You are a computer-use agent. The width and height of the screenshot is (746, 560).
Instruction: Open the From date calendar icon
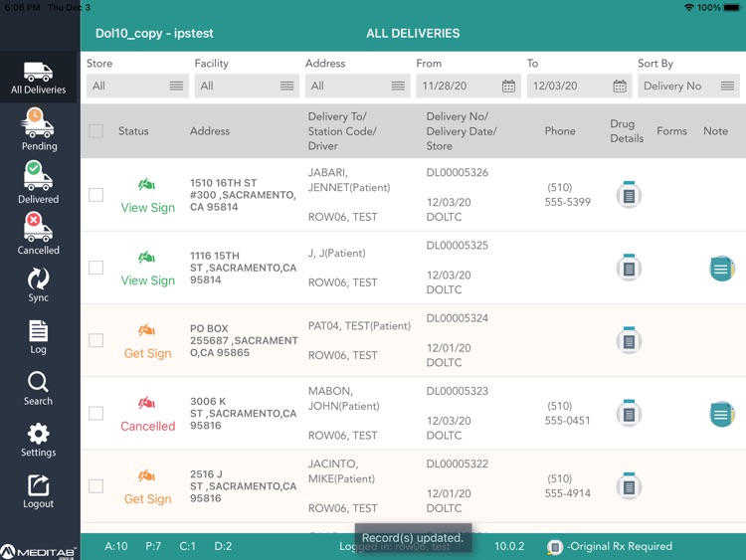click(508, 87)
